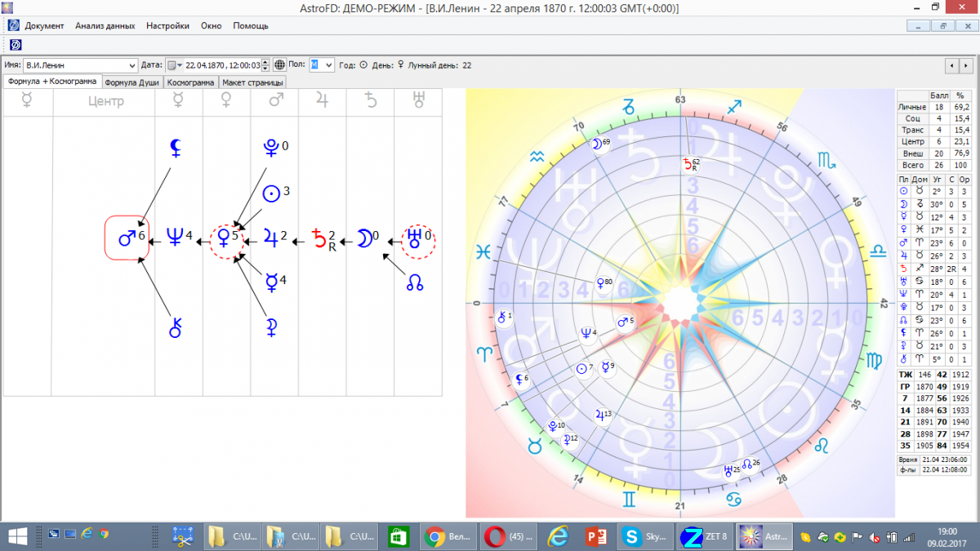Open the calendar dropdown in the date field

175,65
